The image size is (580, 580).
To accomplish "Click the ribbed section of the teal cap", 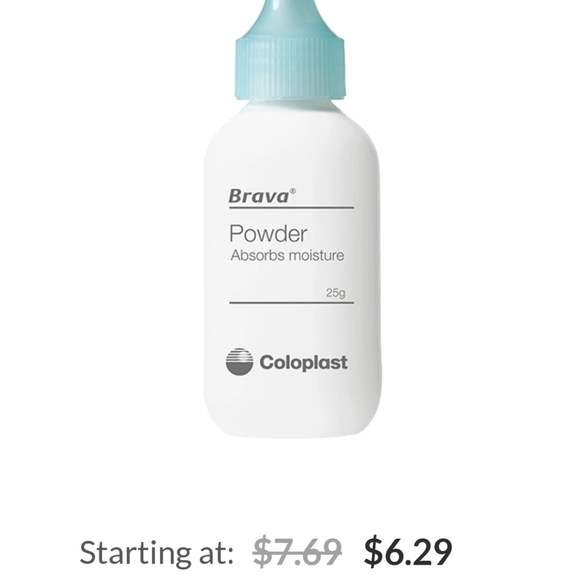I will click(291, 68).
